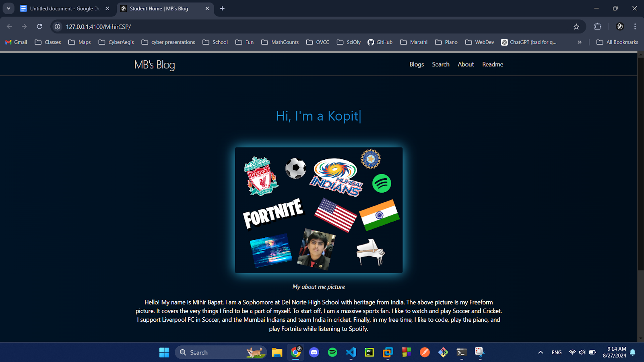This screenshot has height=362, width=644.
Task: Open the Windows Start menu
Action: (x=164, y=352)
